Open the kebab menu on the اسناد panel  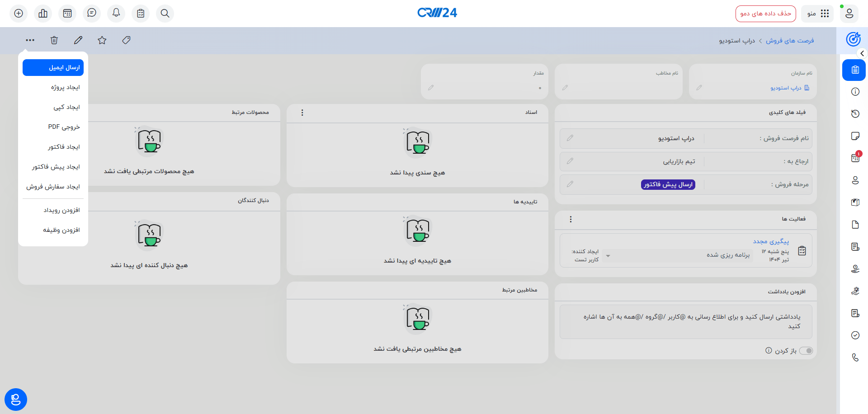pyautogui.click(x=302, y=113)
